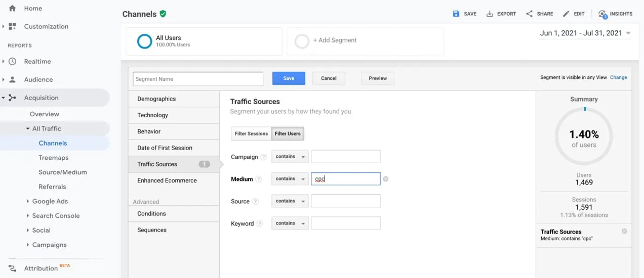This screenshot has width=644, height=278.
Task: Toggle Filter Sessions option
Action: (251, 134)
